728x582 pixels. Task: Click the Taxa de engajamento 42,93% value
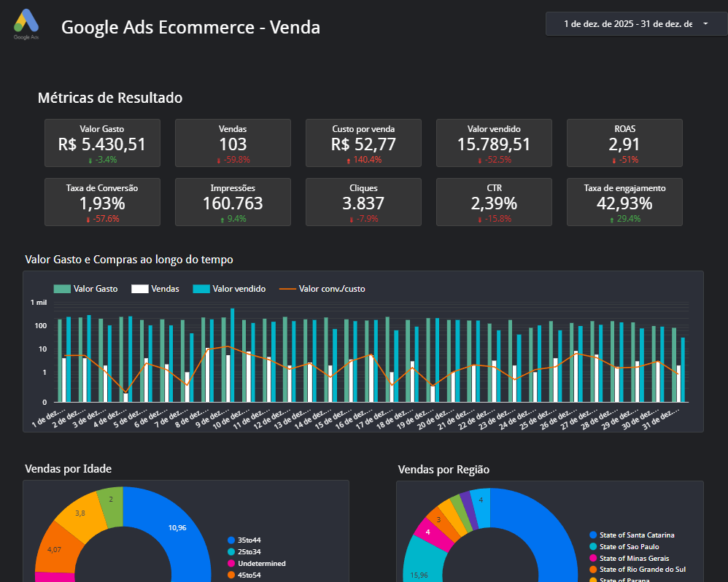tap(624, 203)
